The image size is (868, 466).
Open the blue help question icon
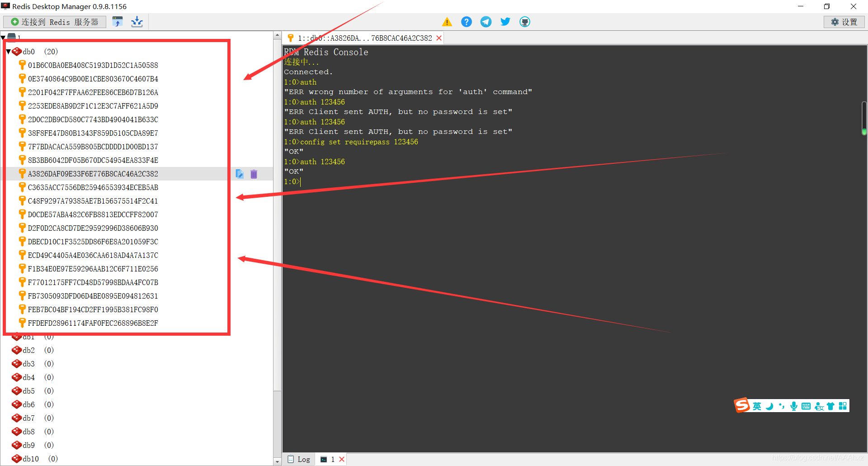pos(467,22)
